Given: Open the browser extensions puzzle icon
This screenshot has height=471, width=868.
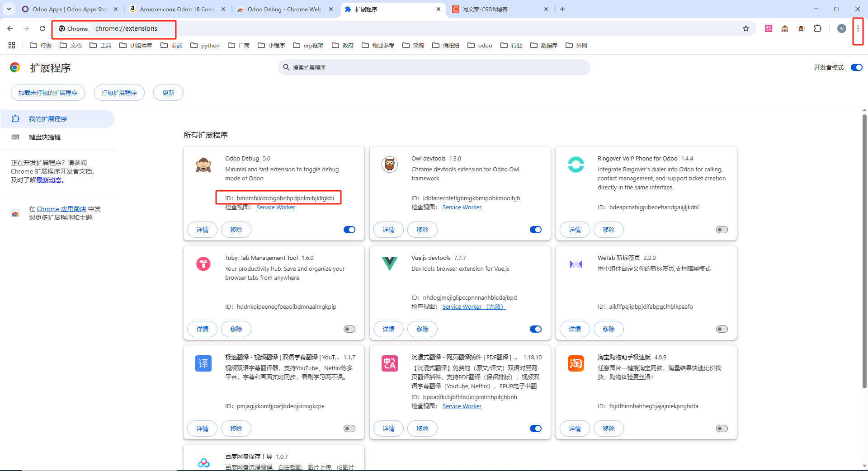Looking at the screenshot, I should pos(818,28).
